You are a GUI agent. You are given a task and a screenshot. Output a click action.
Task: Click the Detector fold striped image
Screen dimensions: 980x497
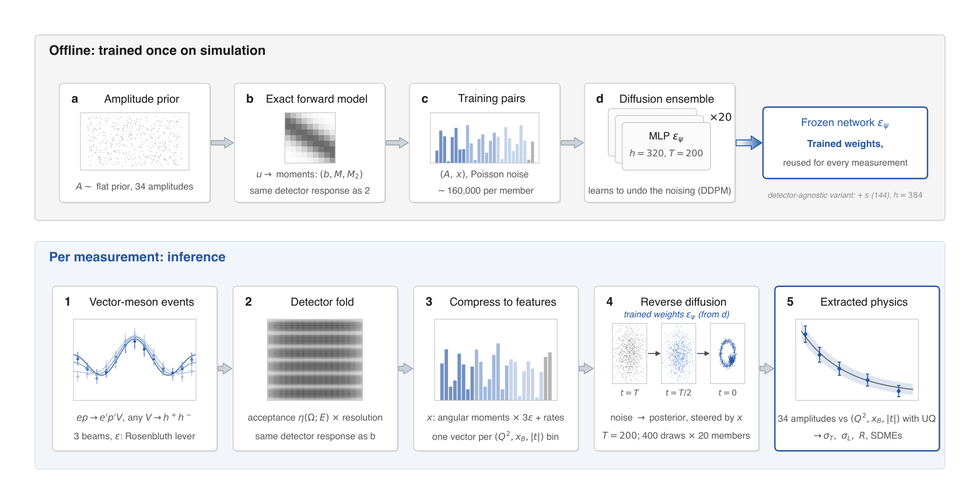(x=315, y=359)
